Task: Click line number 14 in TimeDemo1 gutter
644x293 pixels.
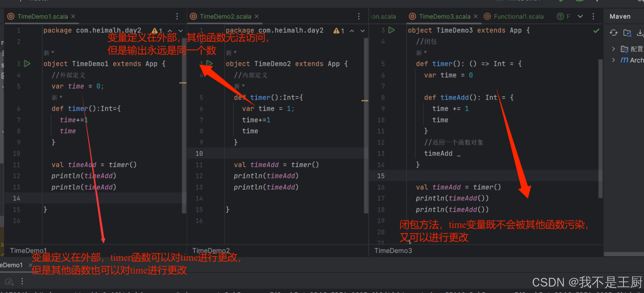Action: point(16,198)
